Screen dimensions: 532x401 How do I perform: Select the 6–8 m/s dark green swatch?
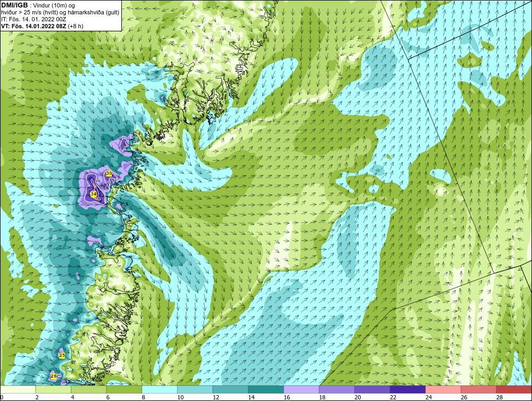(x=124, y=389)
